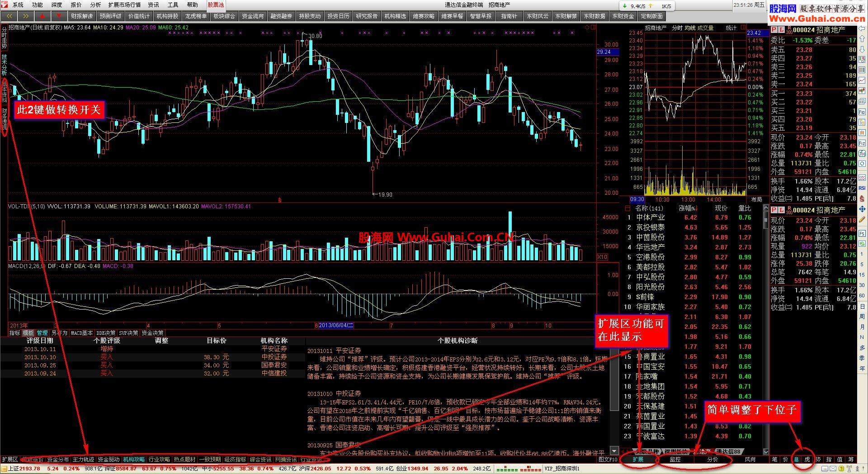
Task: Click the small list icon beside 名称(141) header
Action: click(627, 208)
